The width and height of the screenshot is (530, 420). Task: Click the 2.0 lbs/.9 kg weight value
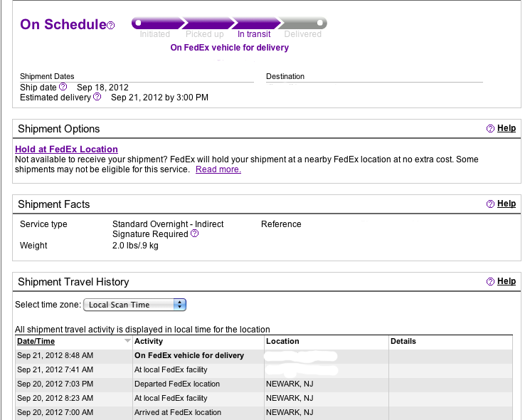(135, 245)
